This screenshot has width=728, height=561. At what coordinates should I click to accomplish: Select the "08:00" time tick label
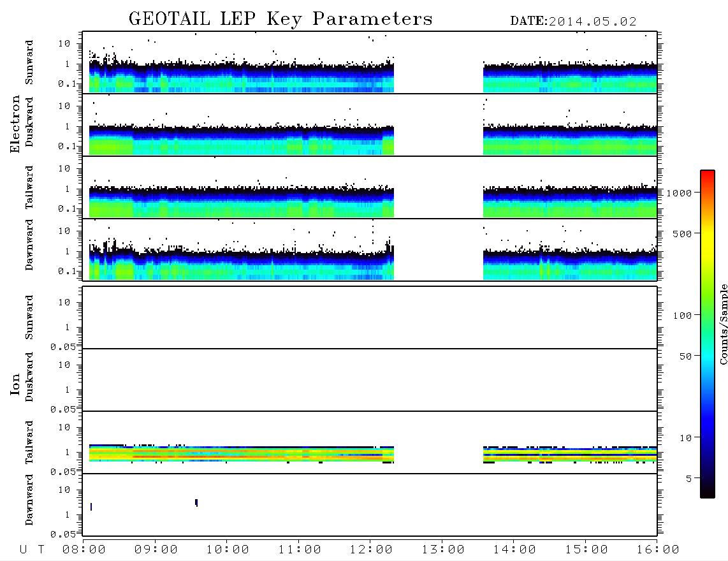(84, 550)
